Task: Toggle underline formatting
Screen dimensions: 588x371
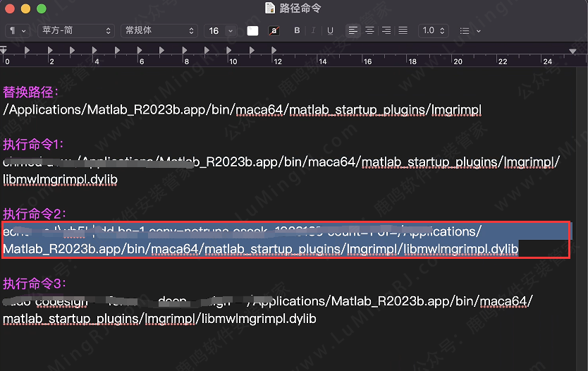Action: point(331,30)
